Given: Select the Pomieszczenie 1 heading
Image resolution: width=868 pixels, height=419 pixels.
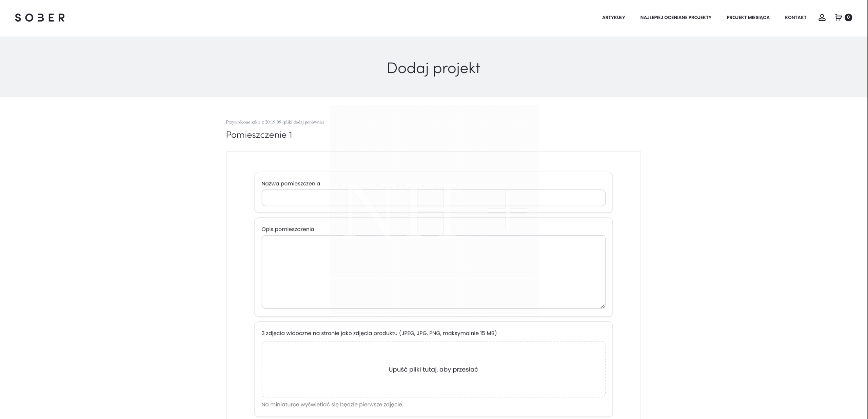Looking at the screenshot, I should pyautogui.click(x=259, y=135).
